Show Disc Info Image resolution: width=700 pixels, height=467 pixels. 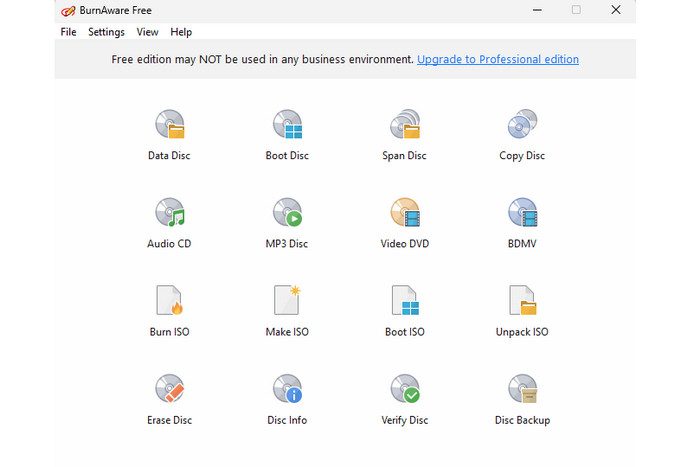tap(287, 389)
